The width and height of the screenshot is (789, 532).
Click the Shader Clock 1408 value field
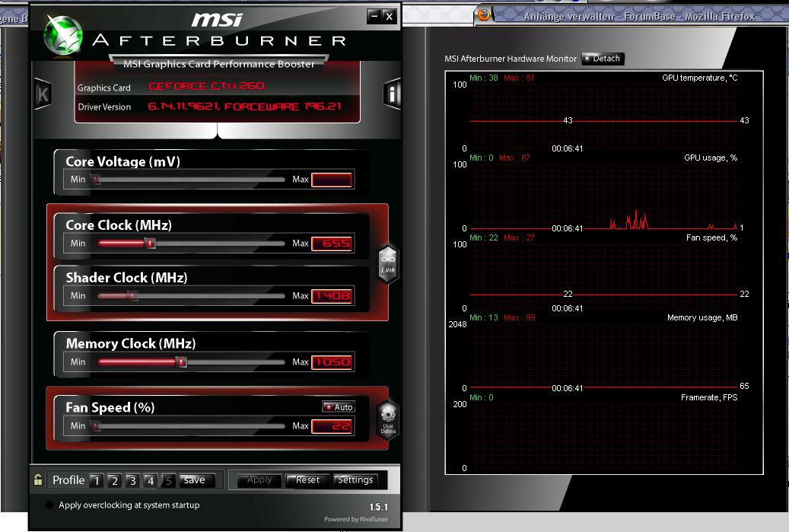pyautogui.click(x=332, y=296)
